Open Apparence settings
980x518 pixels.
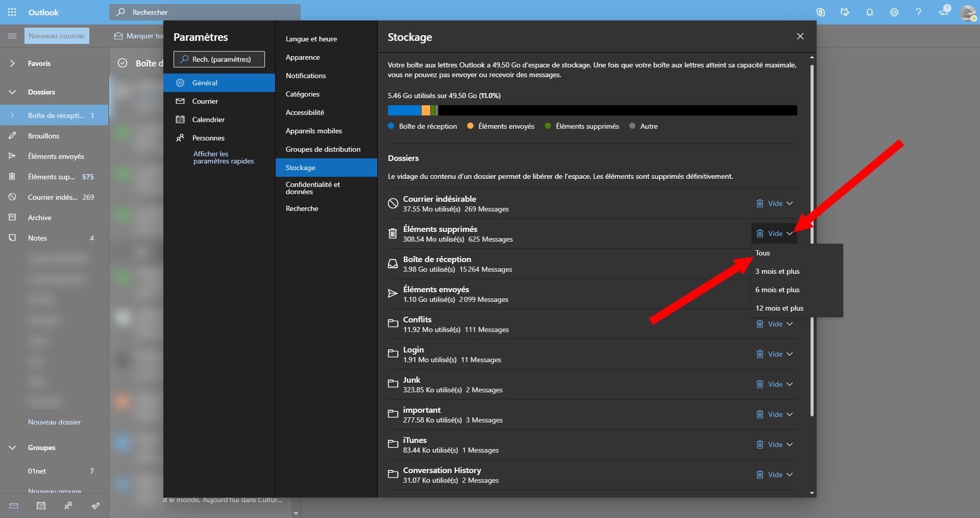[x=326, y=57]
